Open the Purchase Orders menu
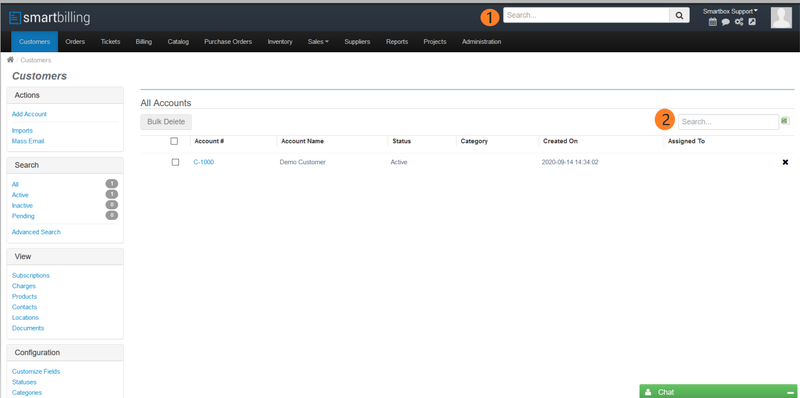This screenshot has height=398, width=800. tap(228, 42)
